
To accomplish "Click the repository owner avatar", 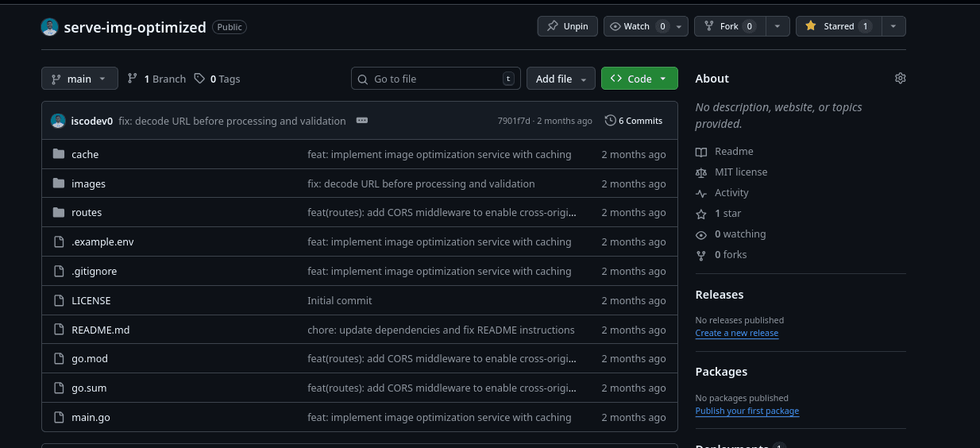I will (x=50, y=27).
